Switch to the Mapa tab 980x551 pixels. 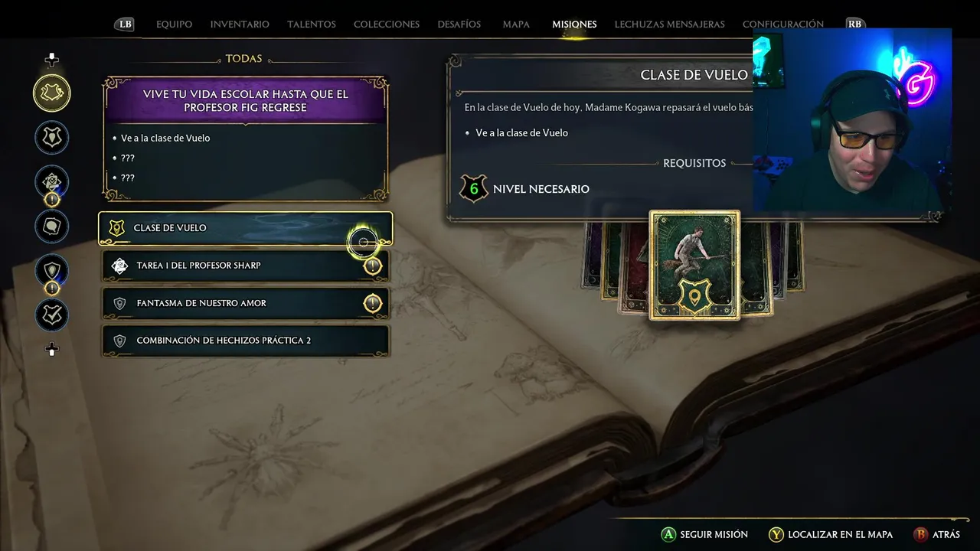[516, 24]
